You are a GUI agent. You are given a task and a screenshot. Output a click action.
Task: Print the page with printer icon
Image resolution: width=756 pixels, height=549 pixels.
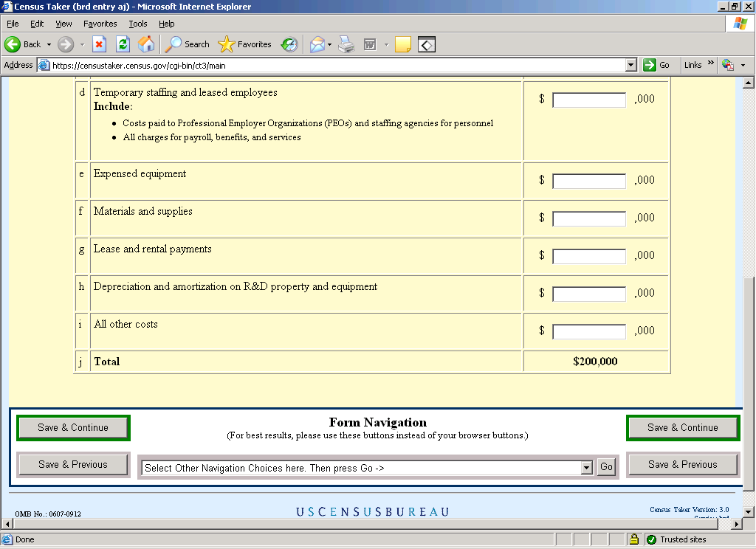346,44
